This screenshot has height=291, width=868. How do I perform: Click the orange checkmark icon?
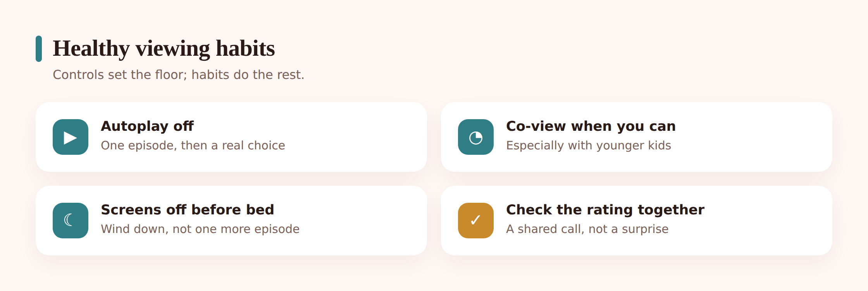pos(476,221)
